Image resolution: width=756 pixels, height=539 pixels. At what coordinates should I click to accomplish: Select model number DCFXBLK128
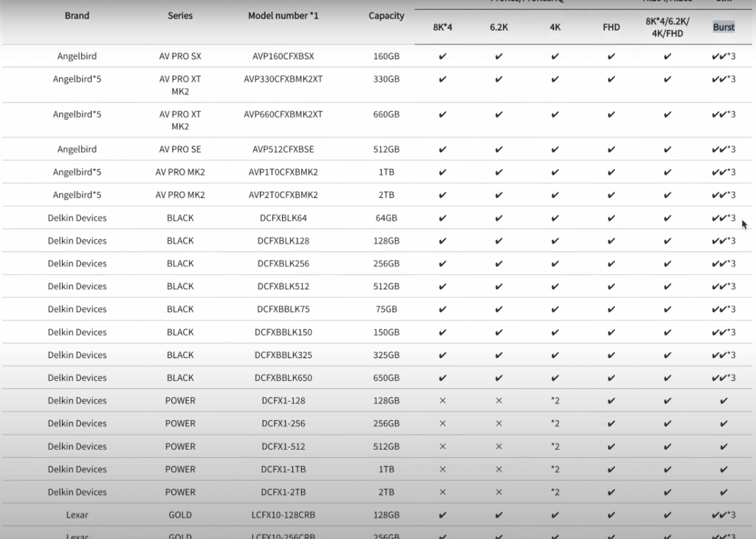tap(283, 241)
